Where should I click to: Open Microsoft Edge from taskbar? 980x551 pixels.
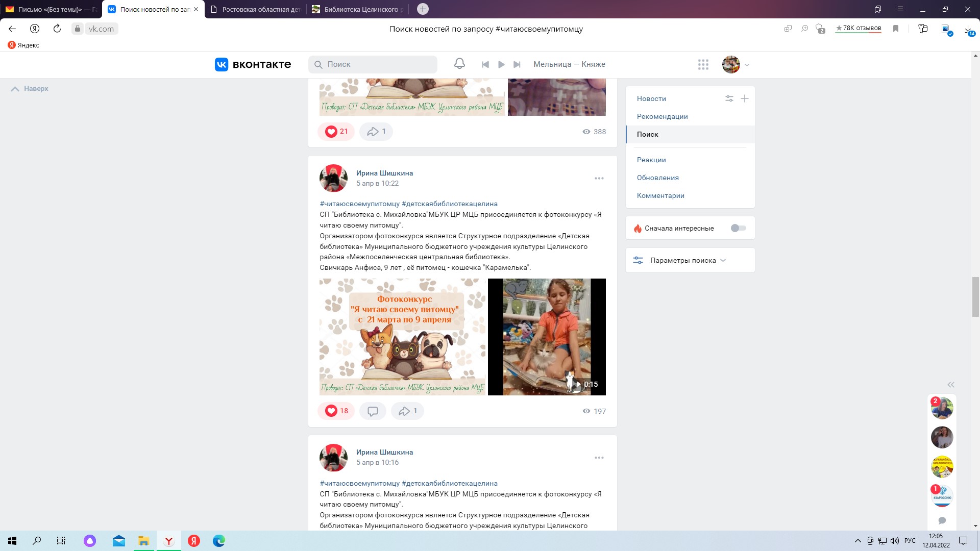[x=219, y=541]
